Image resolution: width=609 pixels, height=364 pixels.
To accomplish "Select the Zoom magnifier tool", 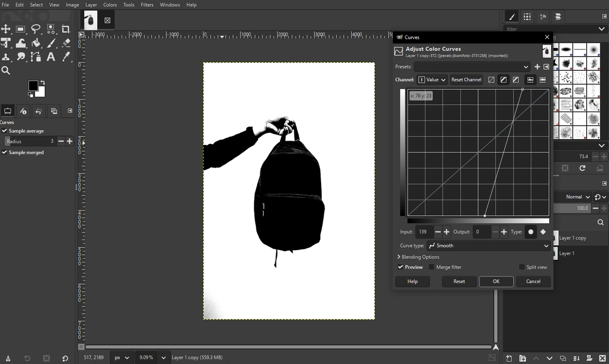I will pyautogui.click(x=6, y=71).
